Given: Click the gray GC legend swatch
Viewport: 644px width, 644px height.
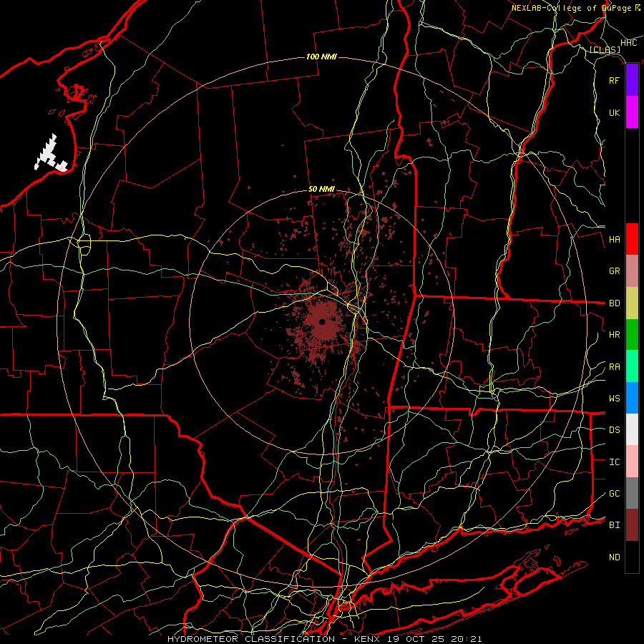Looking at the screenshot, I should click(632, 493).
